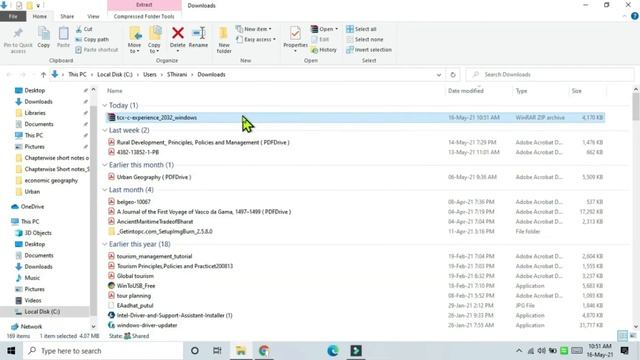Click Copy path button
The image size is (640, 360).
[x=92, y=39]
